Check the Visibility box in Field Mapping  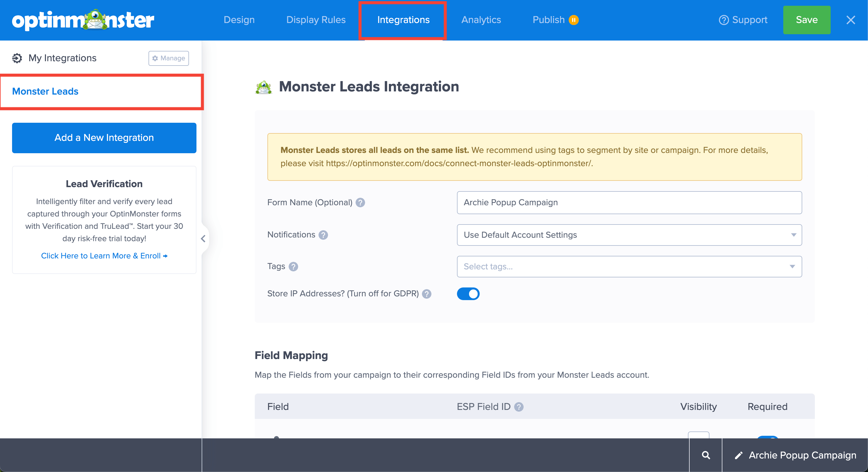pyautogui.click(x=699, y=437)
